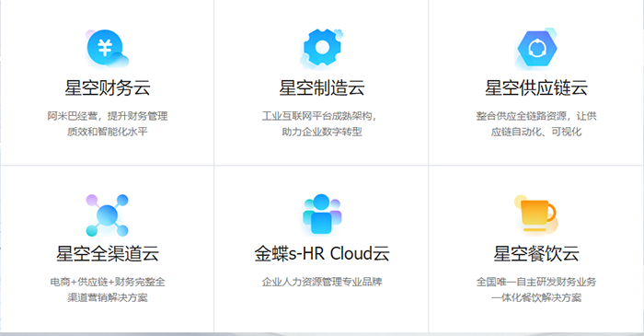Open the 星空供应链云 title link
Image resolution: width=644 pixels, height=336 pixels.
[x=536, y=87]
